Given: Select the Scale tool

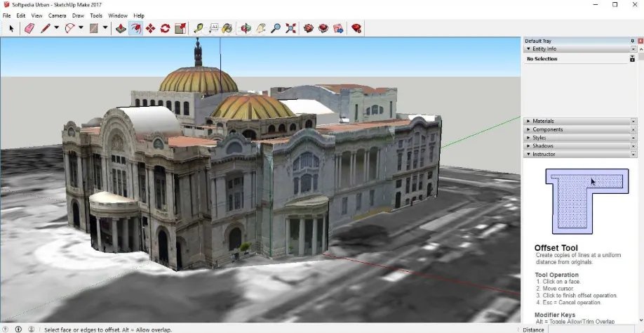Looking at the screenshot, I should click(180, 28).
